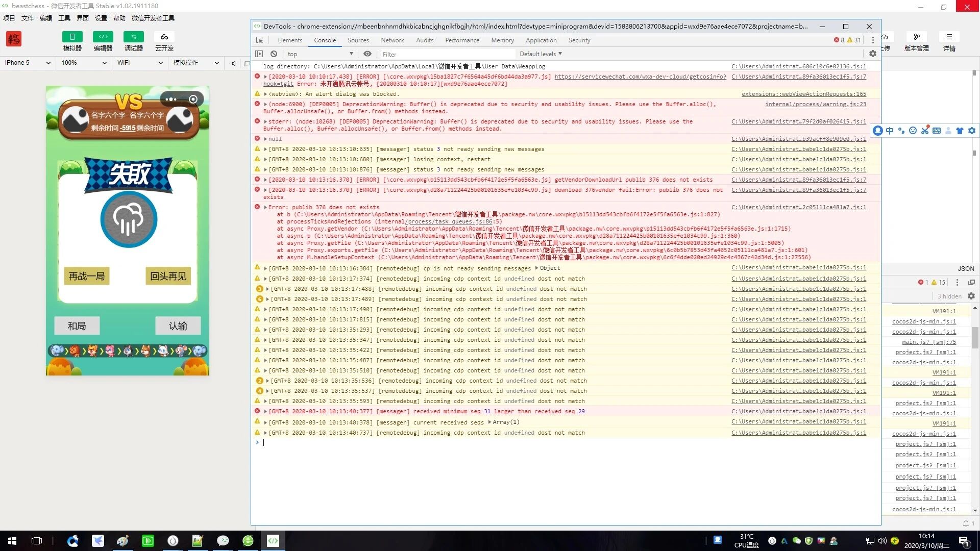
Task: Click the live expression eye icon
Action: [367, 54]
